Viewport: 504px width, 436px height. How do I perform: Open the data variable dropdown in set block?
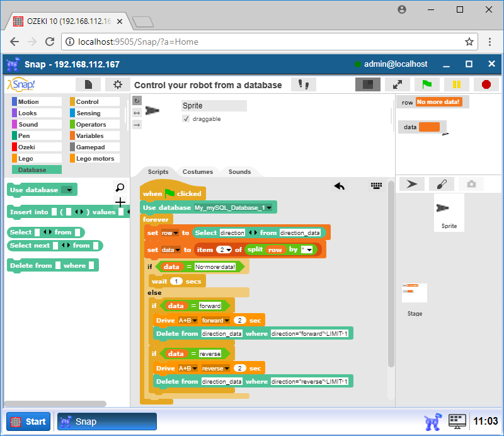click(178, 250)
